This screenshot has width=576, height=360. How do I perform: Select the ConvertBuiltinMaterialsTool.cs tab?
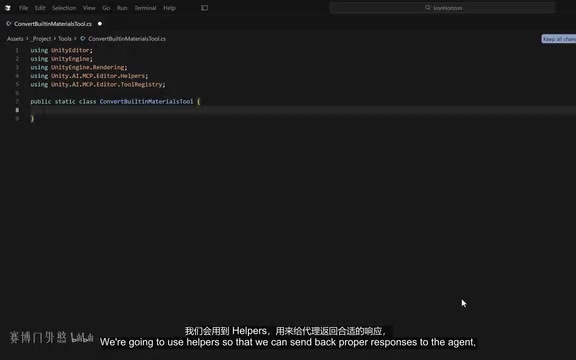click(53, 24)
